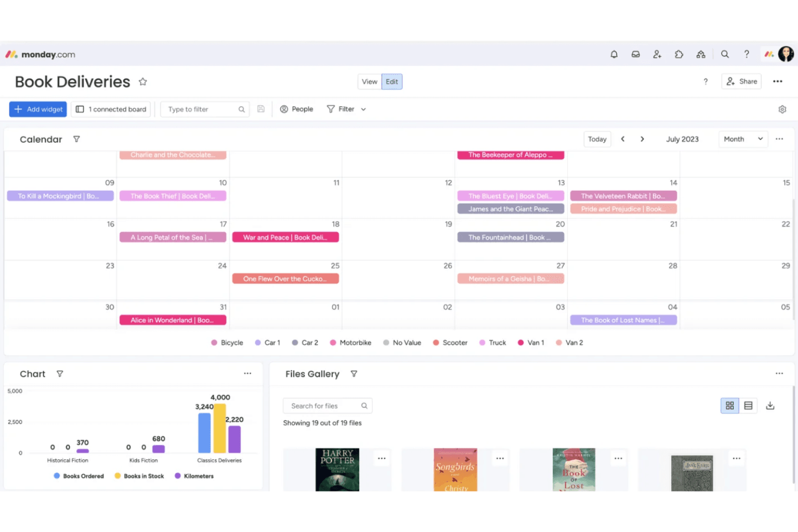Image resolution: width=798 pixels, height=532 pixels.
Task: Open options for the Songbirds file
Action: (x=500, y=458)
